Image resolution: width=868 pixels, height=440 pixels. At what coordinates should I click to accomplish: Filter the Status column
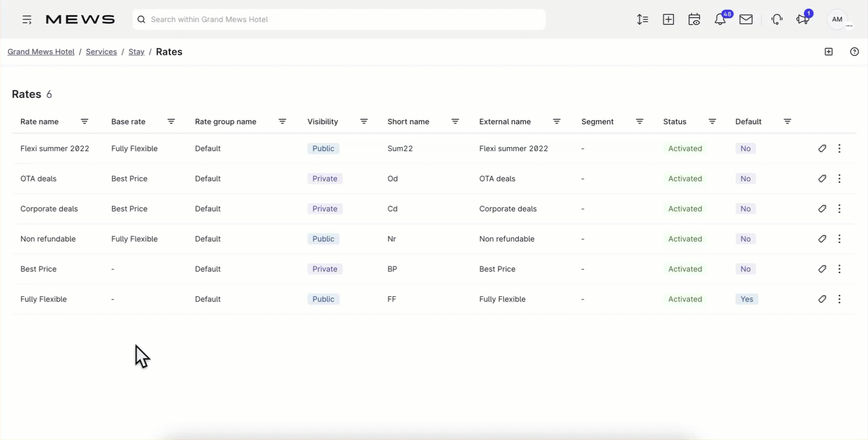pyautogui.click(x=712, y=122)
